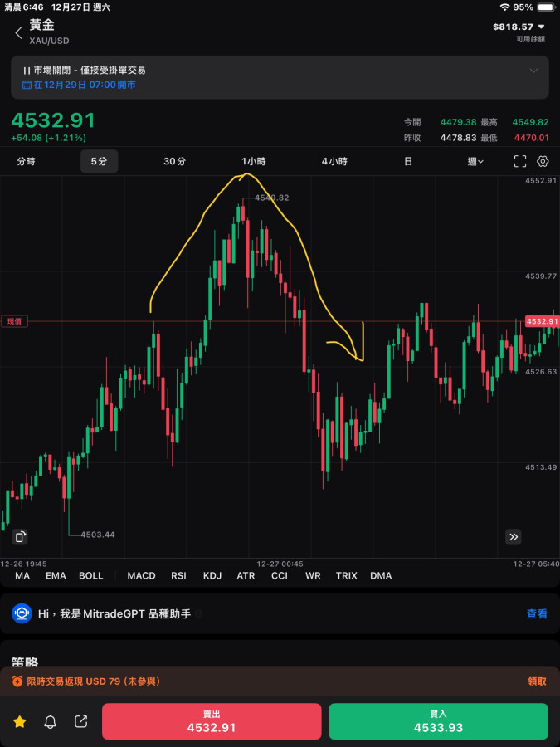Select the 1小時 timeframe

253,162
